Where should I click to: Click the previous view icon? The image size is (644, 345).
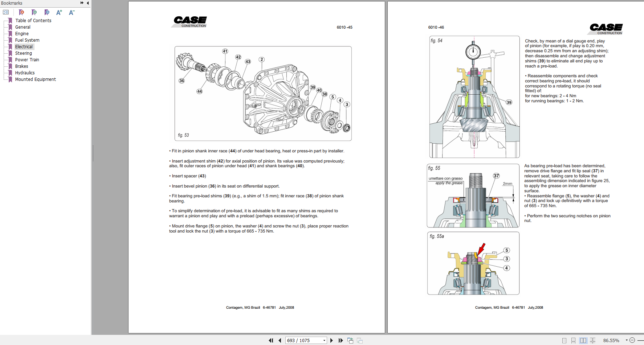point(350,340)
